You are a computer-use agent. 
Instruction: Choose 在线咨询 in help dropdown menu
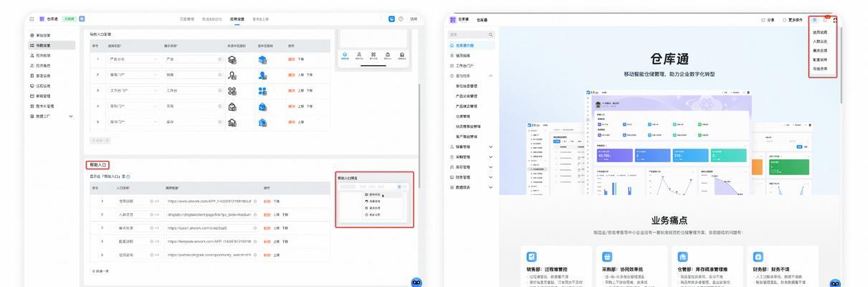tap(820, 69)
